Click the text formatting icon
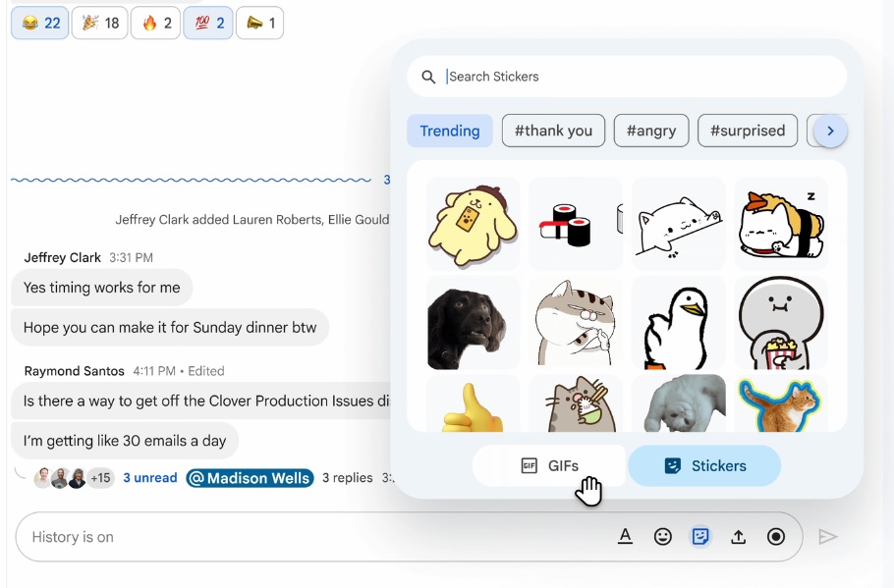The image size is (894, 588). [625, 536]
